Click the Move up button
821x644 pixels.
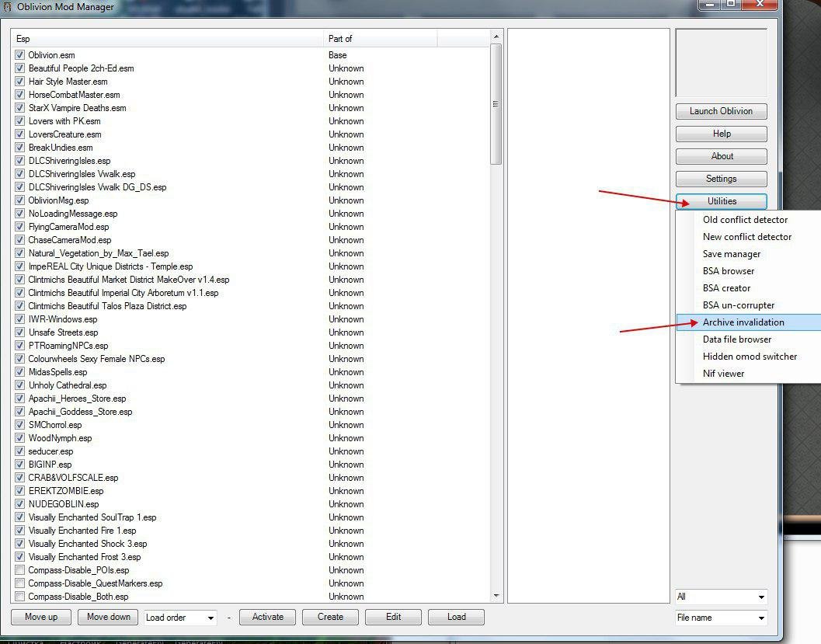pyautogui.click(x=41, y=617)
